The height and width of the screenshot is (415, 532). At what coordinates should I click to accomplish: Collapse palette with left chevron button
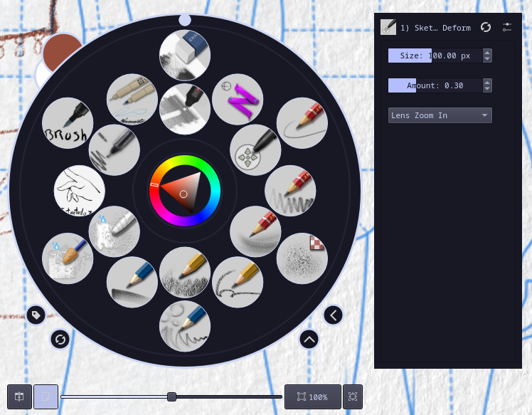334,315
